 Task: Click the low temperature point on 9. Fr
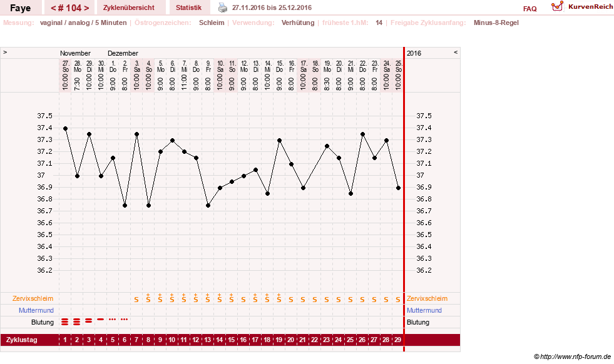point(208,206)
